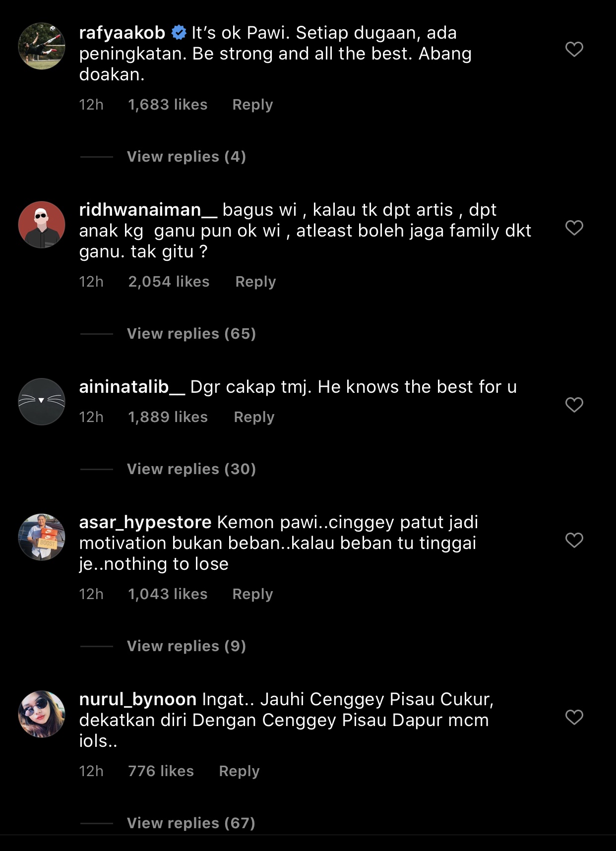Expand View replies (30)

point(191,469)
